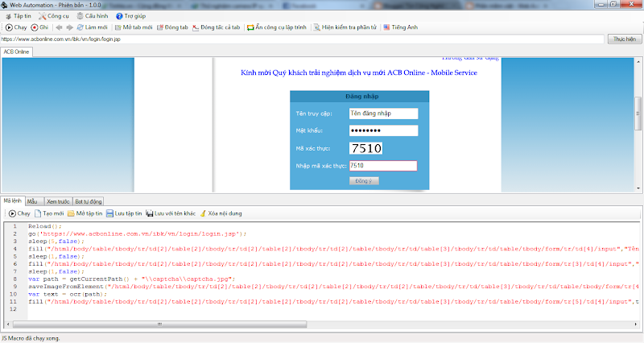Screen dimensions: 644x343
Task: Click the Ẩn công cụ lập trình icon
Action: click(x=250, y=27)
